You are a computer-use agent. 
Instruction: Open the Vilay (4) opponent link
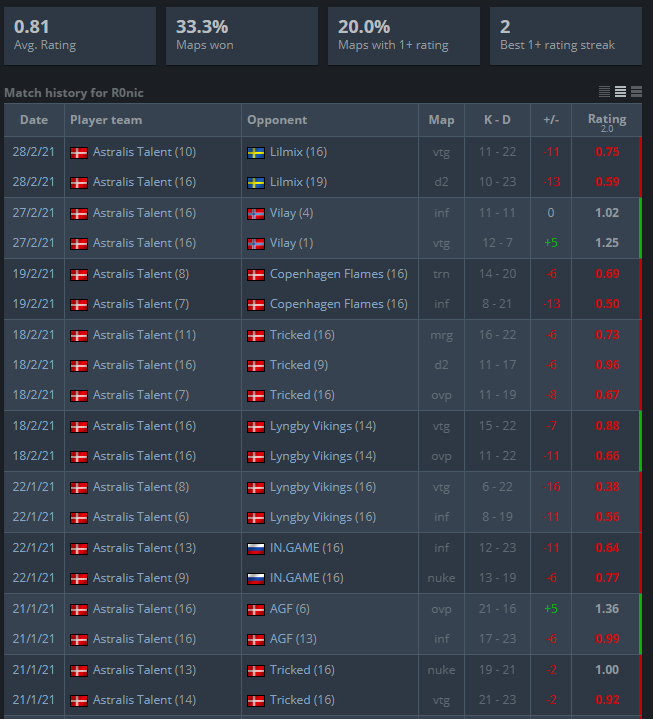[x=291, y=213]
